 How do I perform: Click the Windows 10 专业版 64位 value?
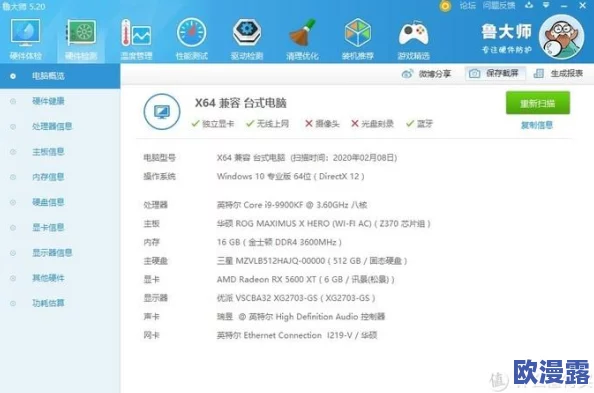coord(291,176)
